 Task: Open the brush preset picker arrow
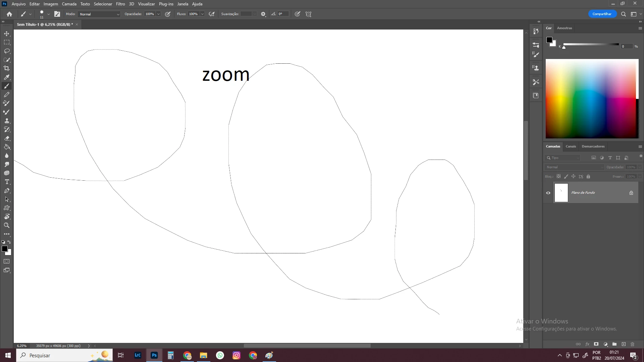tap(49, 14)
